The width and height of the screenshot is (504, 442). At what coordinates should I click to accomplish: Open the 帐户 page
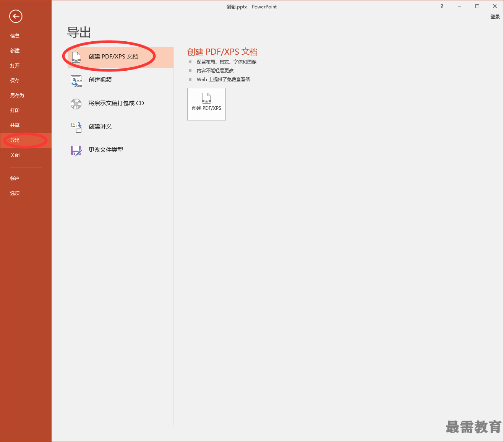pyautogui.click(x=26, y=179)
